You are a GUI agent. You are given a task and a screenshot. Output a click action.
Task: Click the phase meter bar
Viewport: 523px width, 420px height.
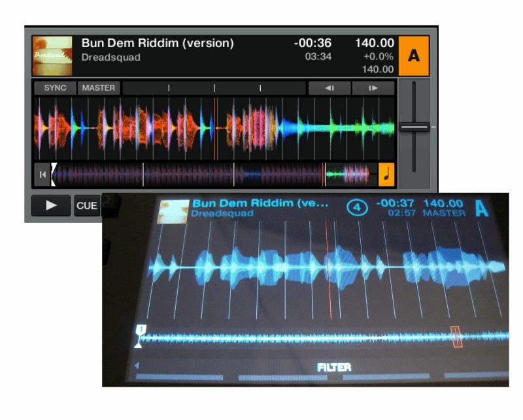[x=214, y=88]
